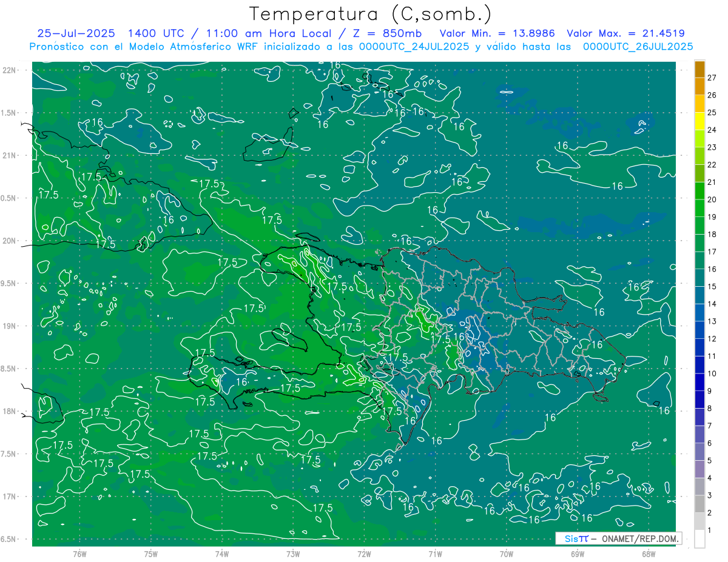Click the teal swatch between 15 and 16
728x562 pixels.
click(x=699, y=278)
